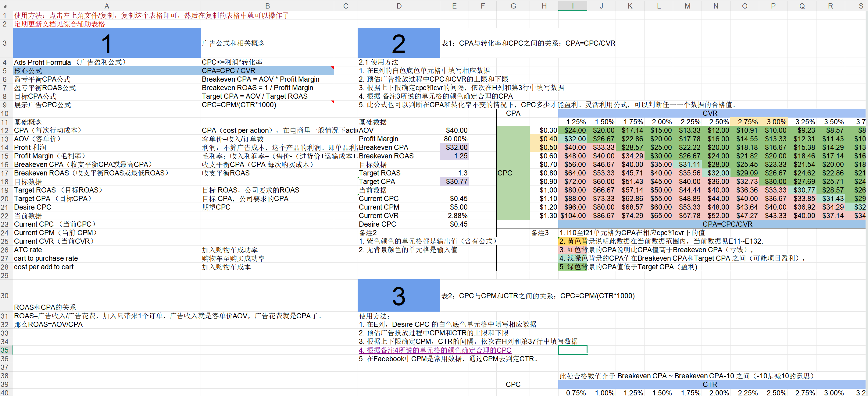
Task: Click the $104.00 CPA cell
Action: point(573,215)
